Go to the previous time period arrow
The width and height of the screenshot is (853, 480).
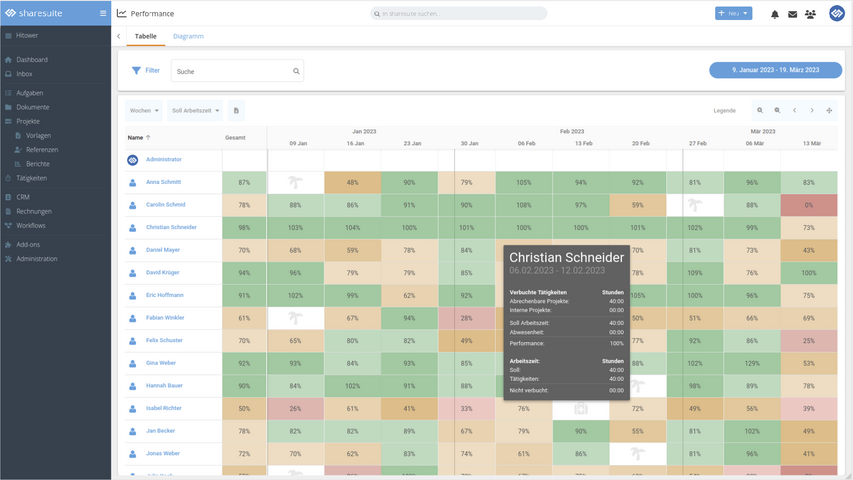[795, 111]
